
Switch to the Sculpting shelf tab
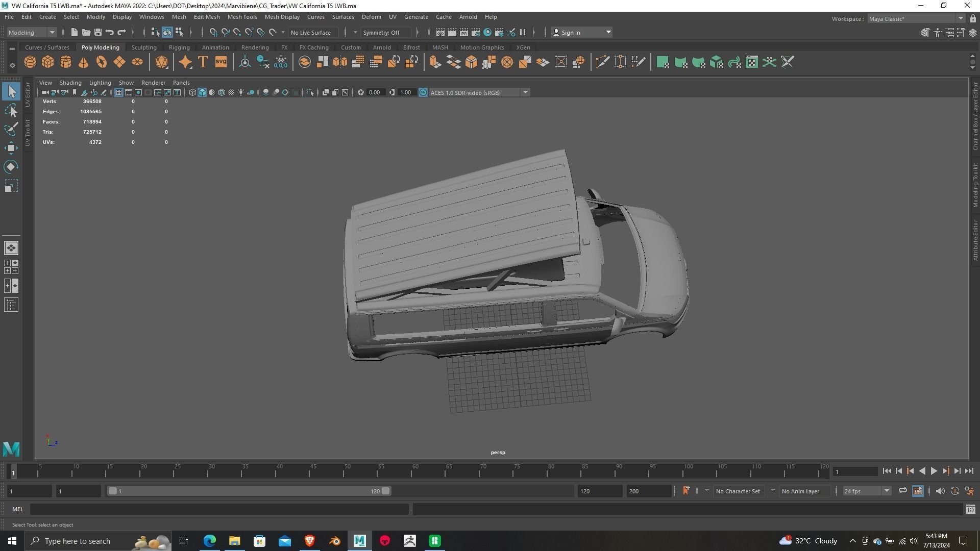[x=144, y=47]
